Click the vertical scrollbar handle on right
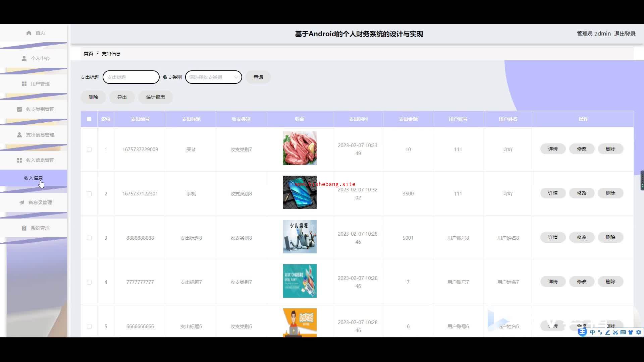Screen dimensions: 644x362 coord(642,181)
